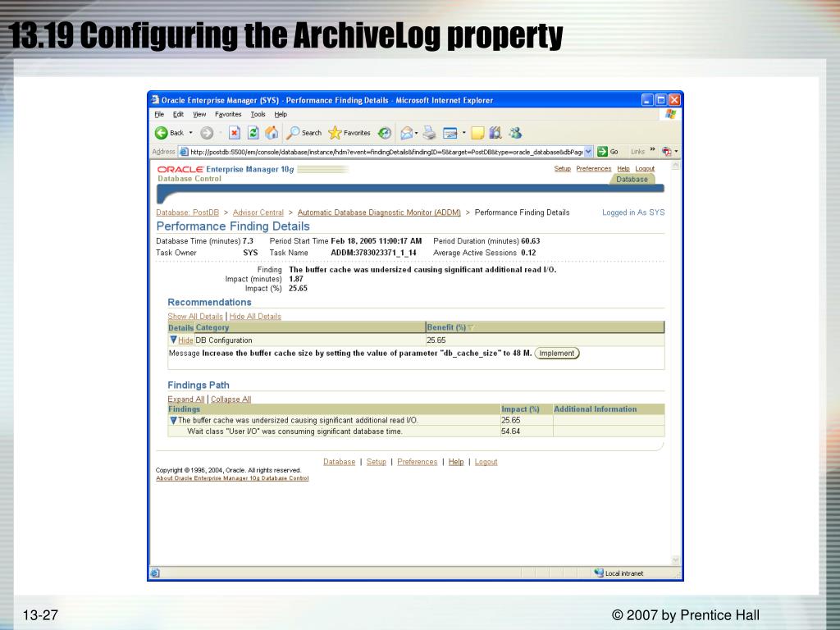Viewport: 840px width, 630px height.
Task: Open the Acrobat toolbar dropdown arrow
Action: tap(676, 152)
